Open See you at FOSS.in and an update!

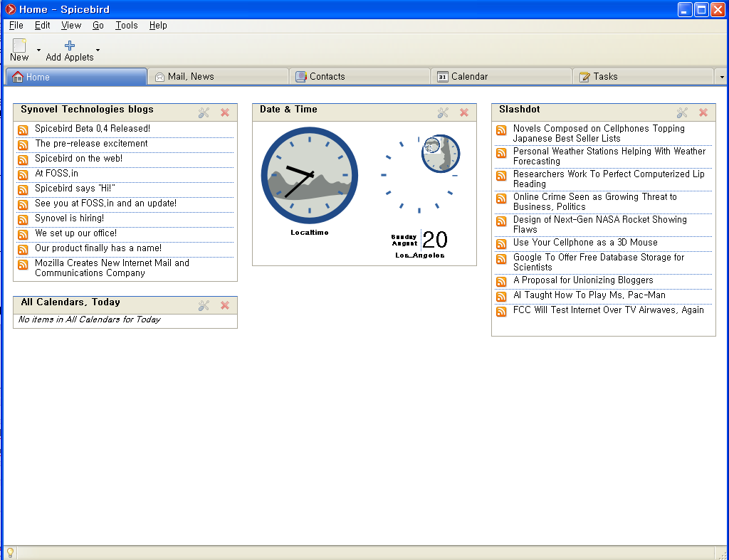pos(105,203)
